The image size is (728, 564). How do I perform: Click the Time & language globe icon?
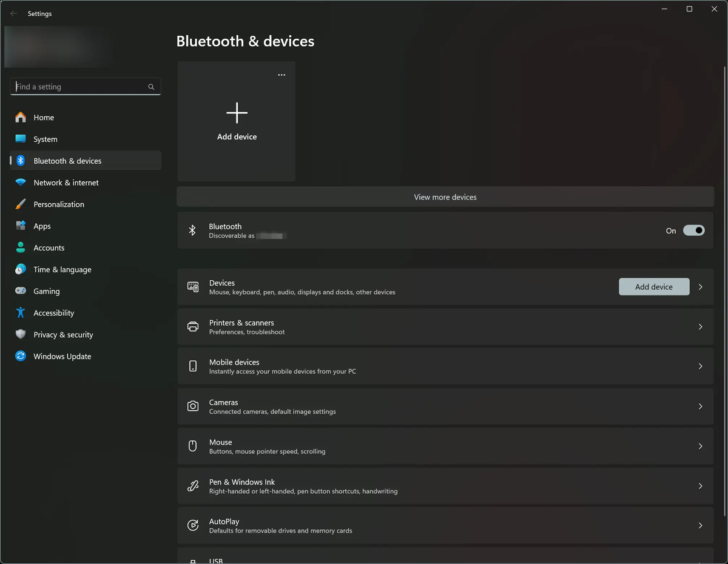click(21, 269)
